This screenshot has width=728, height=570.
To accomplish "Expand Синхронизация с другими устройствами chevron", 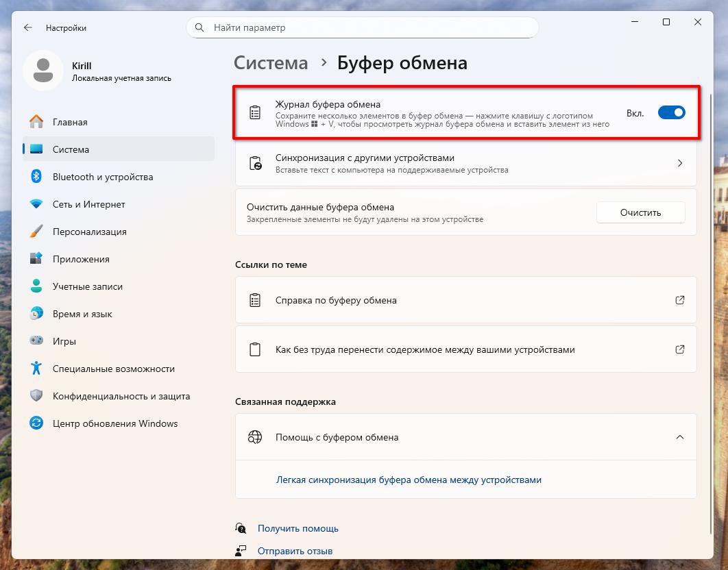I will click(x=679, y=164).
